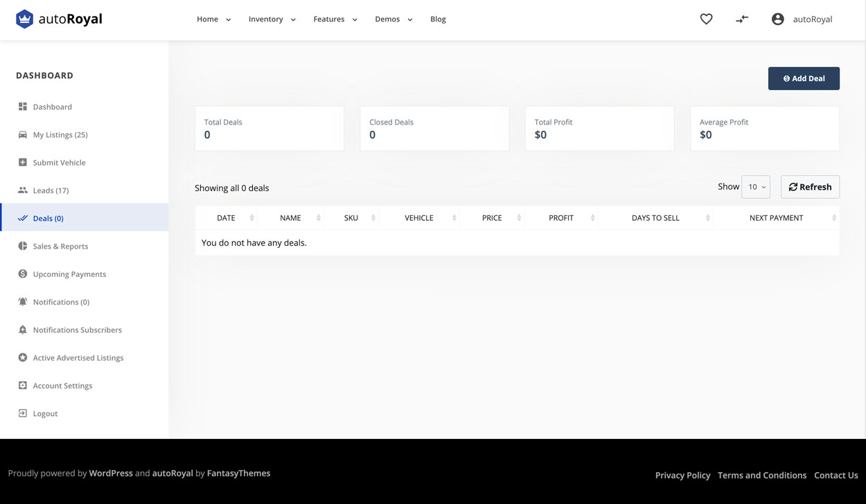Click the Logout sidebar link
This screenshot has width=866, height=504.
coord(45,414)
